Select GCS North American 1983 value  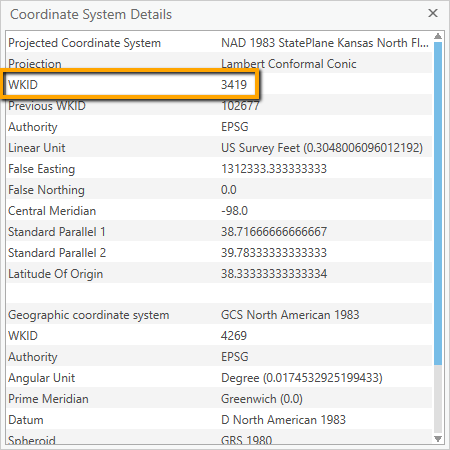point(290,315)
